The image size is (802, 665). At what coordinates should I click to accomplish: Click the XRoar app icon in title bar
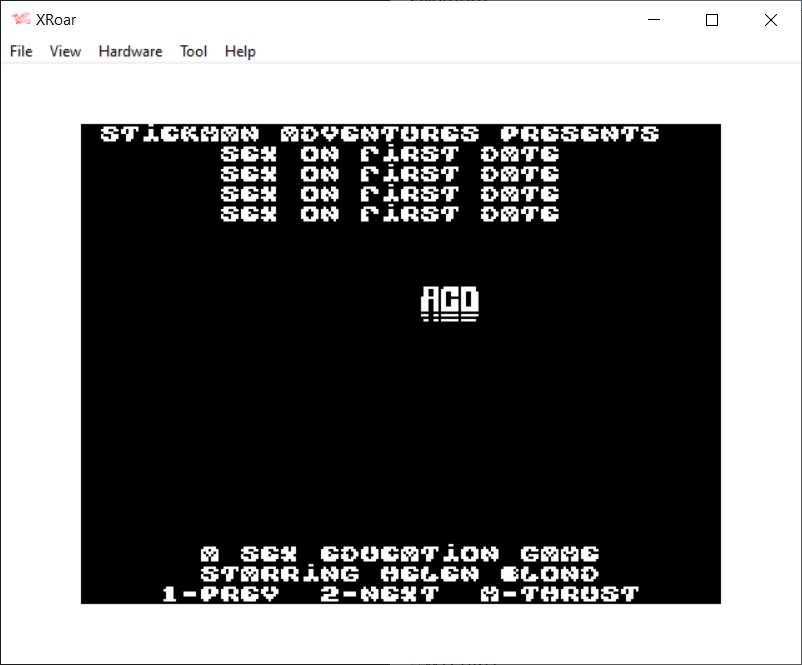tap(20, 20)
